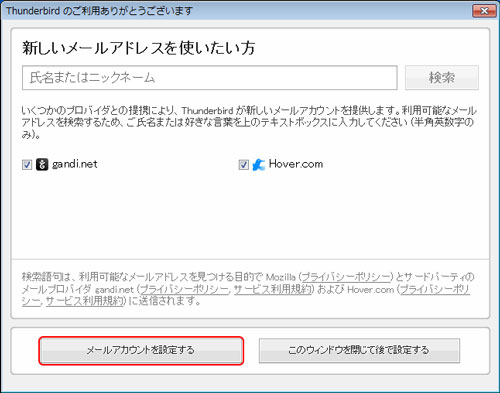Click the Hover.com label text
This screenshot has height=393, width=500.
[296, 164]
